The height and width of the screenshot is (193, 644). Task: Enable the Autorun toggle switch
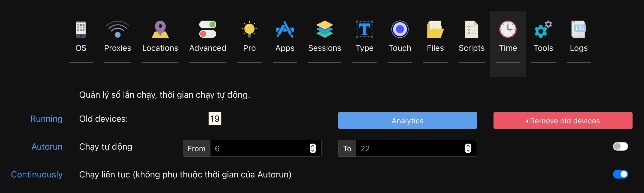pos(621,147)
